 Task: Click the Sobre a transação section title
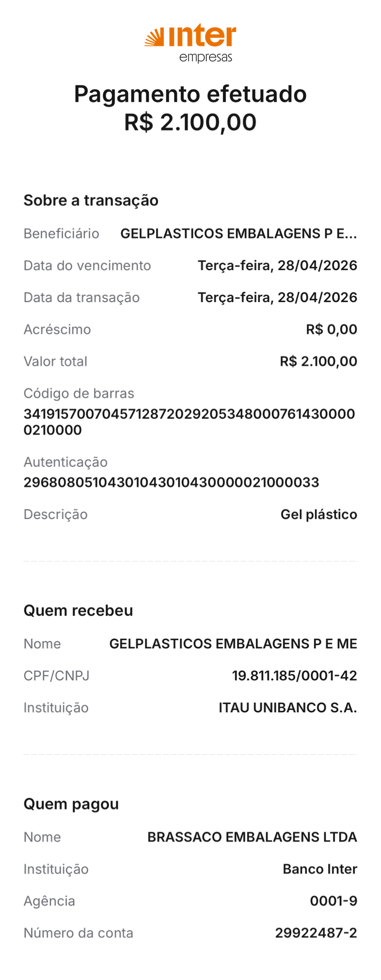(91, 200)
